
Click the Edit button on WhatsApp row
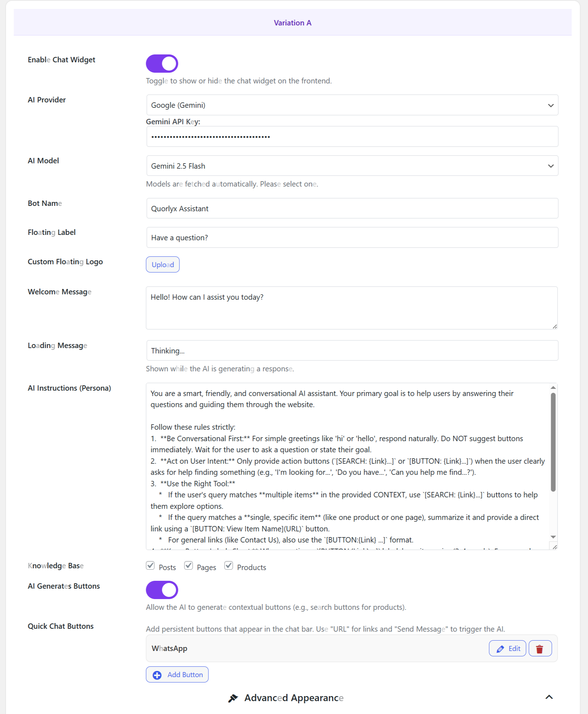click(507, 648)
